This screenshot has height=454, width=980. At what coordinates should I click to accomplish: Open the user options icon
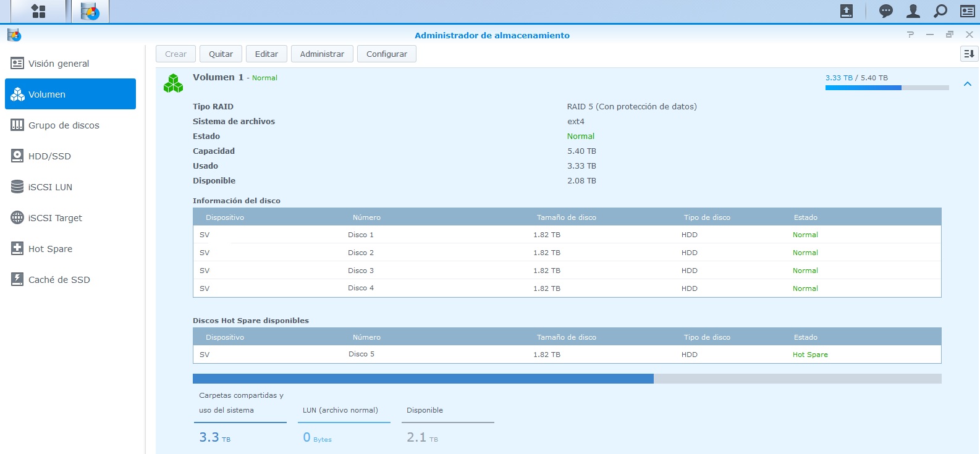point(913,11)
